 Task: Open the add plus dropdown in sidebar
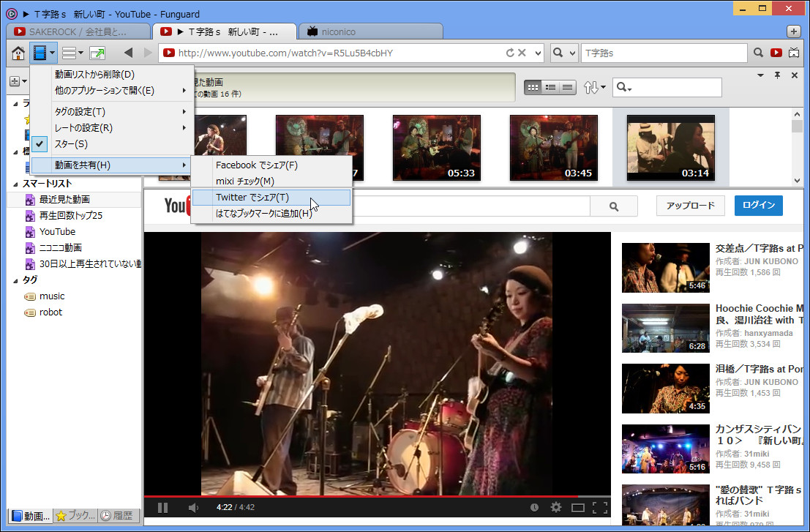coord(18,81)
